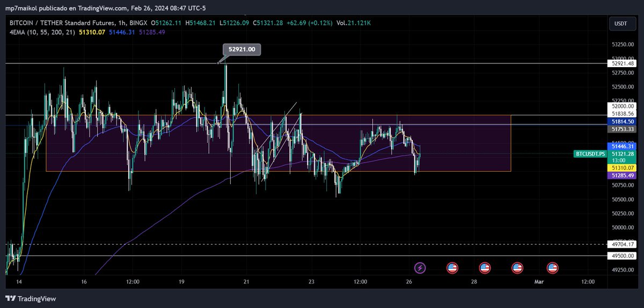
Task: Click the 49704.17 price axis label
Action: 623,244
